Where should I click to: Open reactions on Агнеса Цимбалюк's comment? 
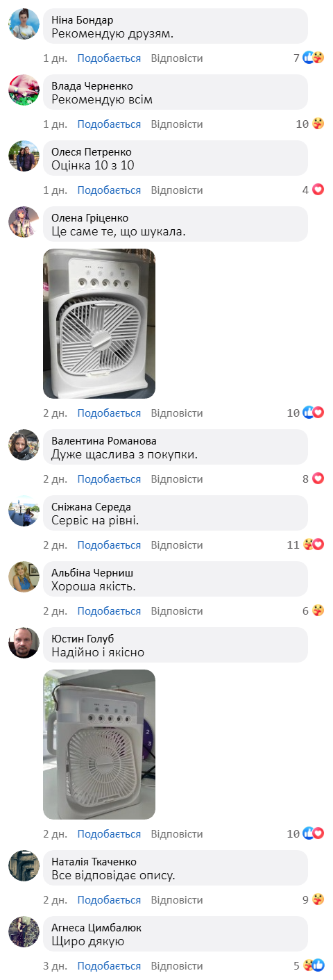click(314, 965)
